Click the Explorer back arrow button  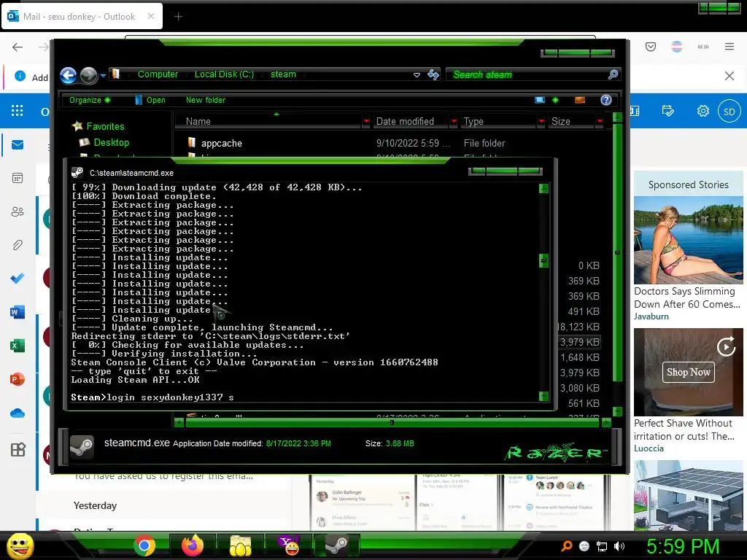(68, 75)
